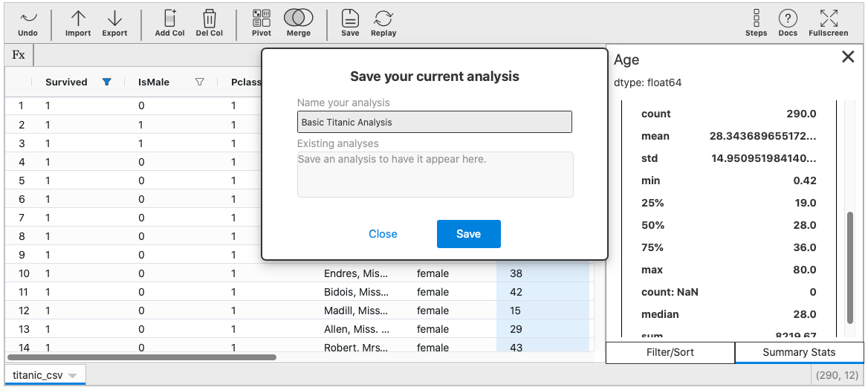Switch to the Filter/Sort tab
This screenshot has height=390, width=868.
670,352
